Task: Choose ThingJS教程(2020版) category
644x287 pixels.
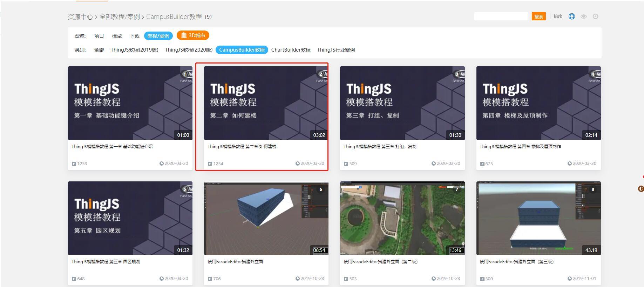Action: point(189,50)
